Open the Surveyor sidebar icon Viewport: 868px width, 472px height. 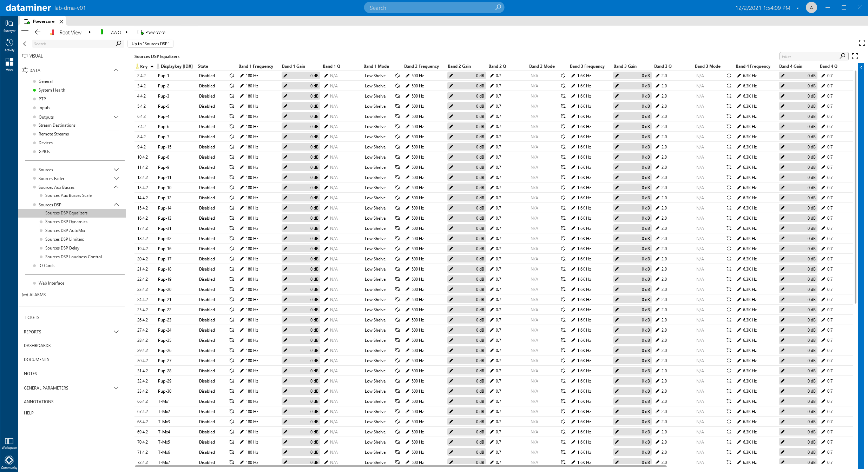9,26
